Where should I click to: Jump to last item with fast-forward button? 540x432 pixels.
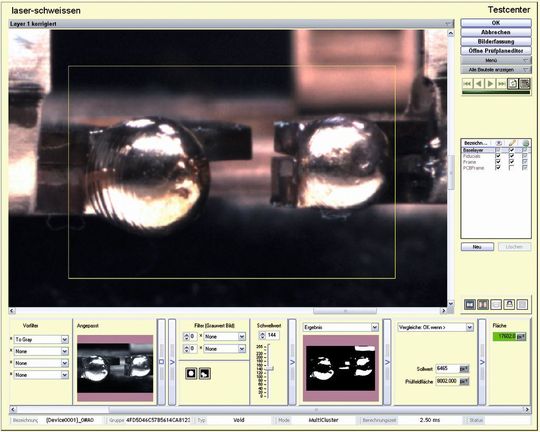pos(501,84)
